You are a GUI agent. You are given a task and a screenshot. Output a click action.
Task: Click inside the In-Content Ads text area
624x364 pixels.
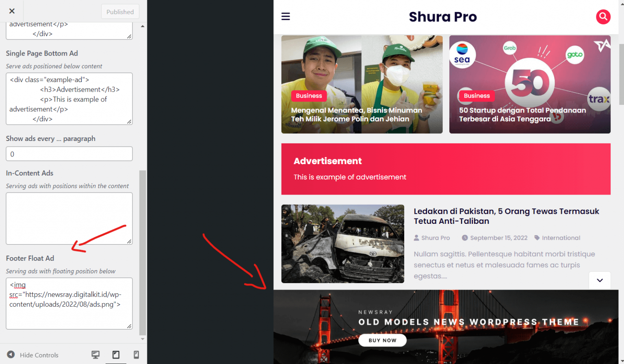[x=69, y=218]
